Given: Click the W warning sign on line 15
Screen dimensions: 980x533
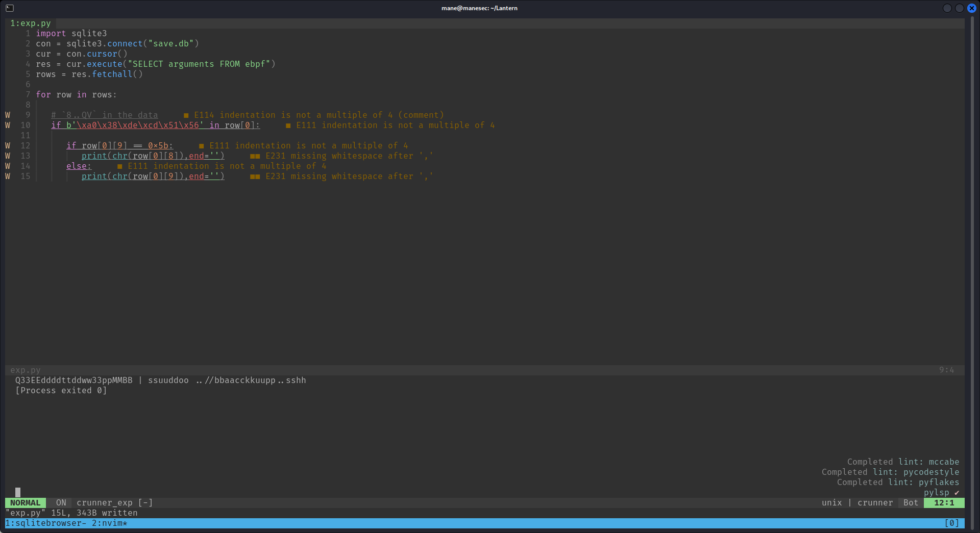Looking at the screenshot, I should point(8,176).
